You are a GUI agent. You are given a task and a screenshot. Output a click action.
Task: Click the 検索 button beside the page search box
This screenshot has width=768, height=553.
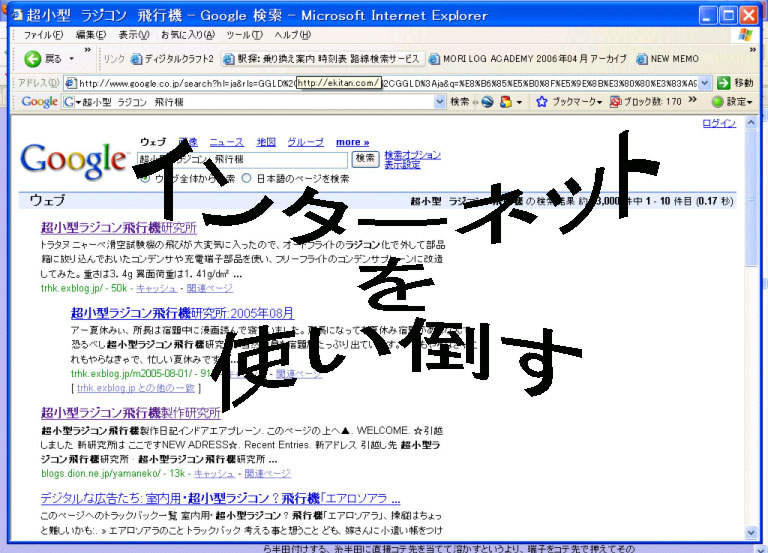click(x=365, y=159)
